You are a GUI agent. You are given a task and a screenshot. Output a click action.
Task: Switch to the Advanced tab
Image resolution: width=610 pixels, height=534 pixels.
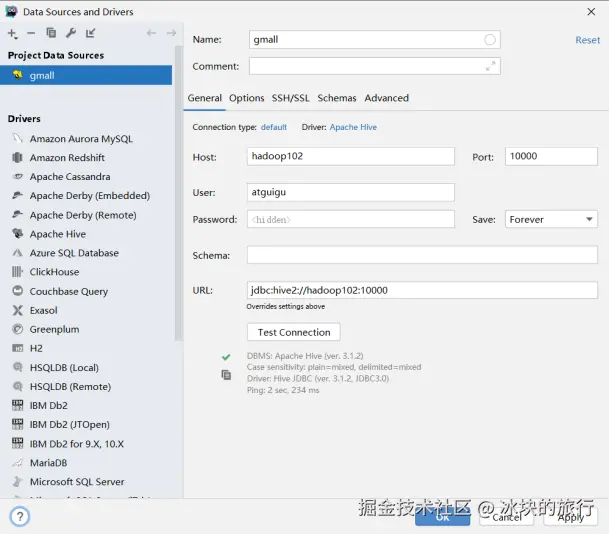(x=386, y=98)
